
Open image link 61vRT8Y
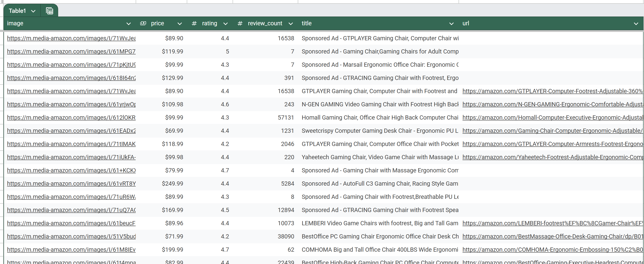click(x=71, y=184)
